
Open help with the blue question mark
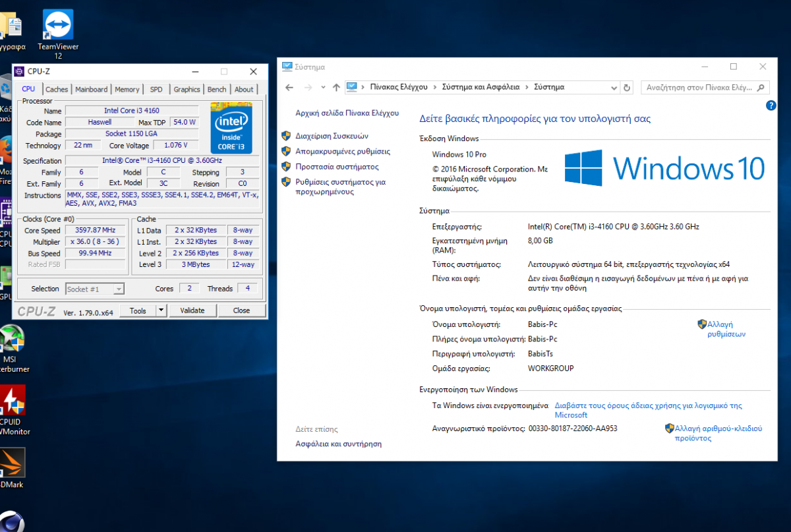pos(771,105)
